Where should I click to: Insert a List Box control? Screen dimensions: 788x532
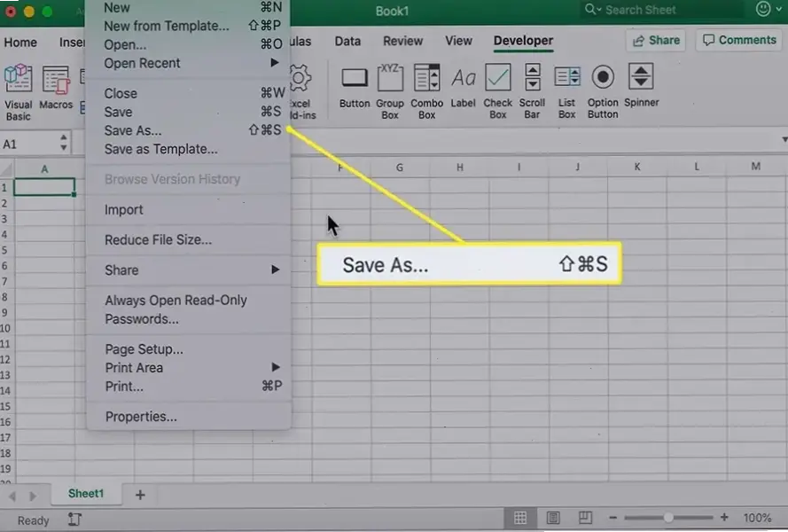pyautogui.click(x=567, y=91)
